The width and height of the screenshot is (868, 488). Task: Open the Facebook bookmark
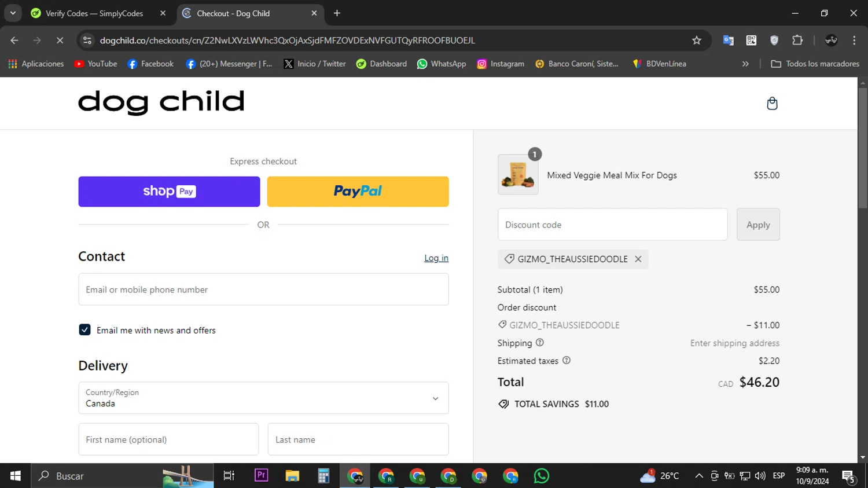point(150,64)
